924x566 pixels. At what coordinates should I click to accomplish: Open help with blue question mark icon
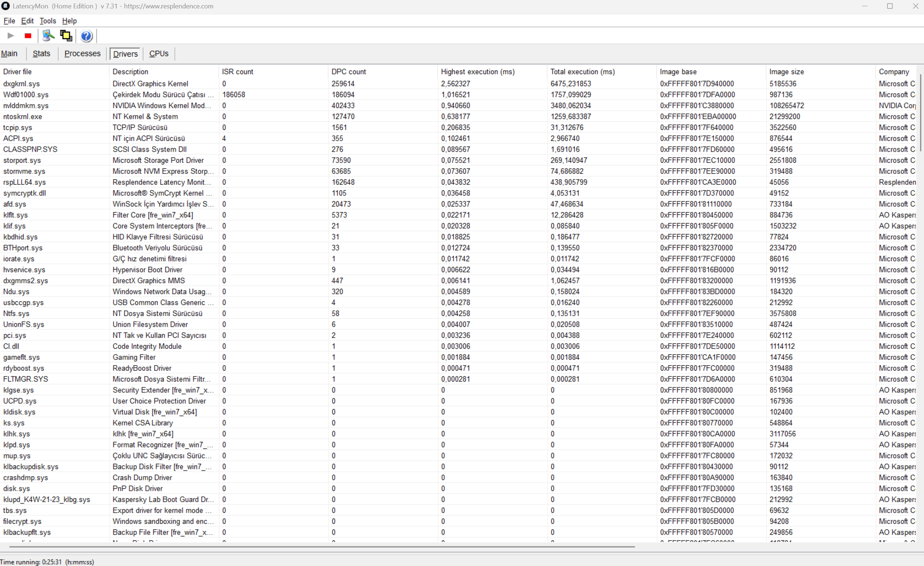pos(86,36)
